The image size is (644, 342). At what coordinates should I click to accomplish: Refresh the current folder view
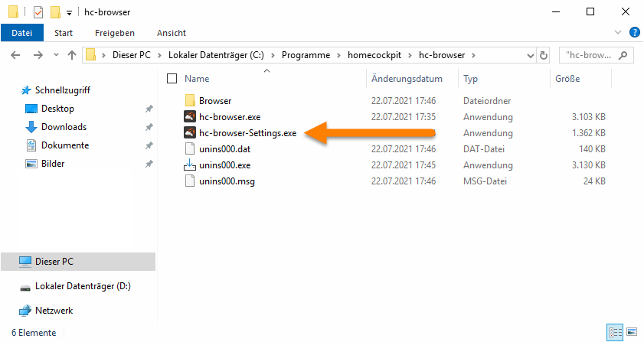click(544, 55)
